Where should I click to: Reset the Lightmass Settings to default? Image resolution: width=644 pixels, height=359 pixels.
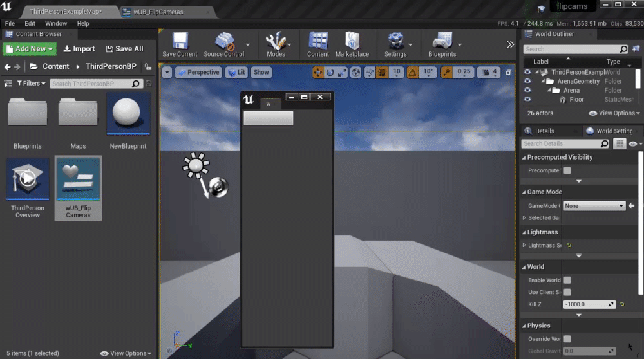click(569, 245)
